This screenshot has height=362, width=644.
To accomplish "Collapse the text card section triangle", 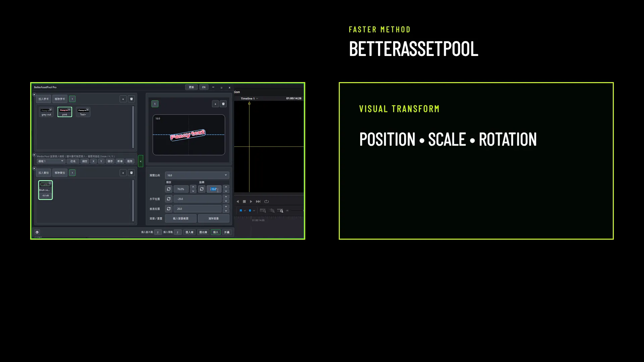I will point(34,95).
